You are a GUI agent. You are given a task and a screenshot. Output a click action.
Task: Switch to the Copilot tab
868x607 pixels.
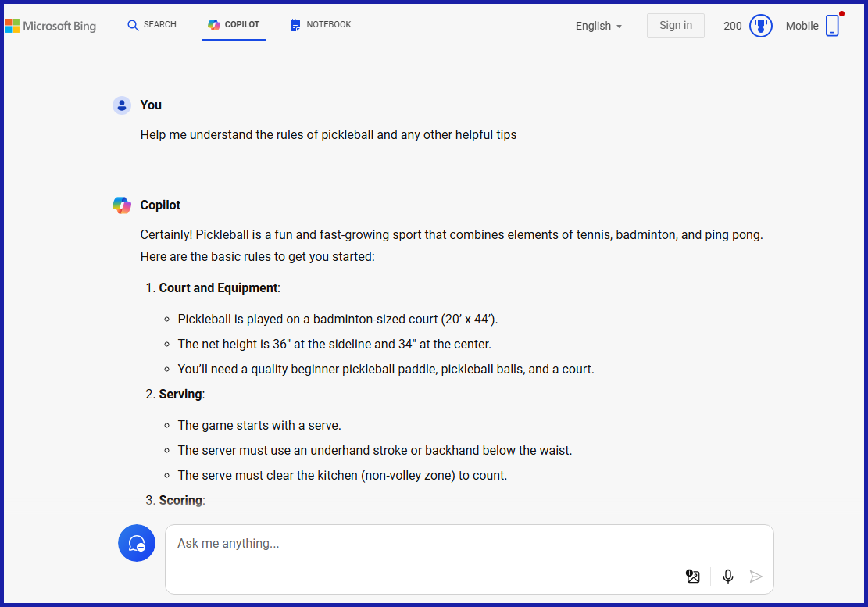click(x=234, y=25)
